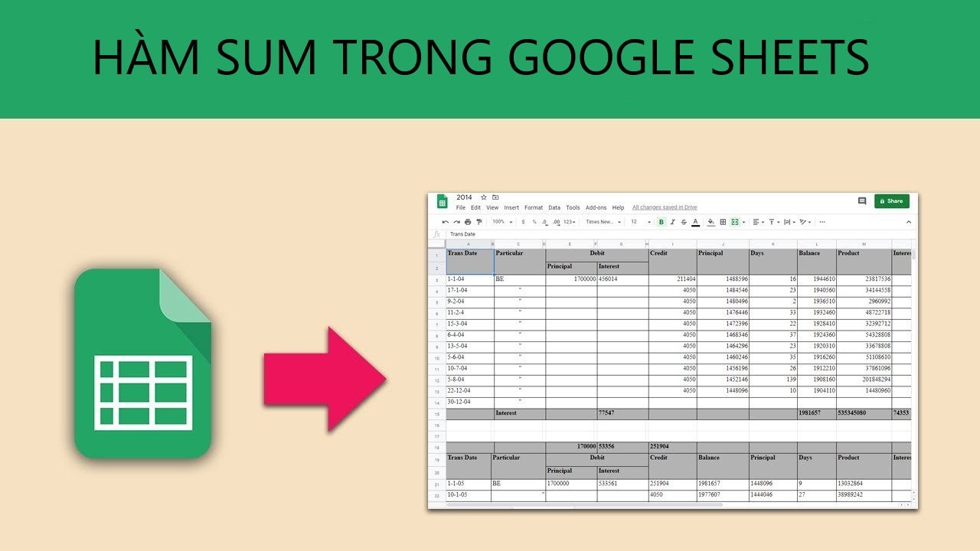Open the Times New font dropdown

(x=603, y=222)
